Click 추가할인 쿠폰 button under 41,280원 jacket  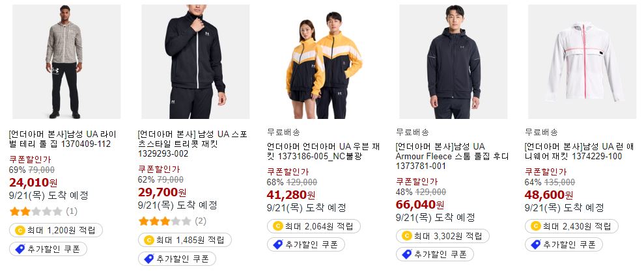pyautogui.click(x=305, y=244)
